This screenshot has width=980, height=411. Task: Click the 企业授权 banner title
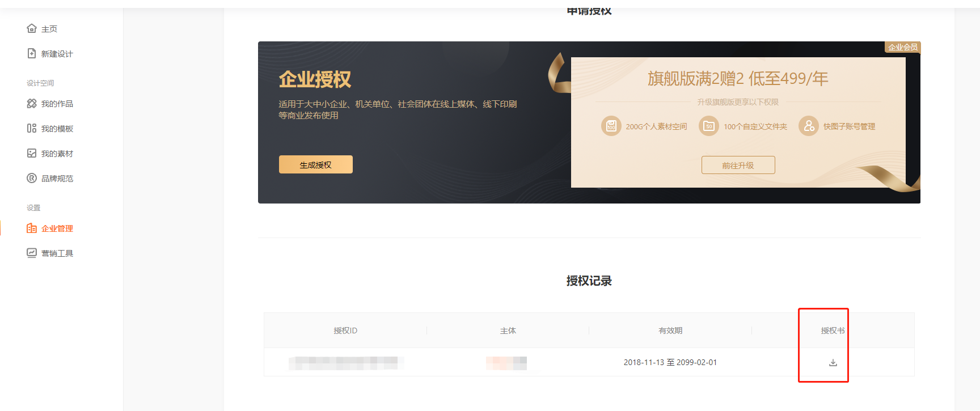(x=315, y=79)
